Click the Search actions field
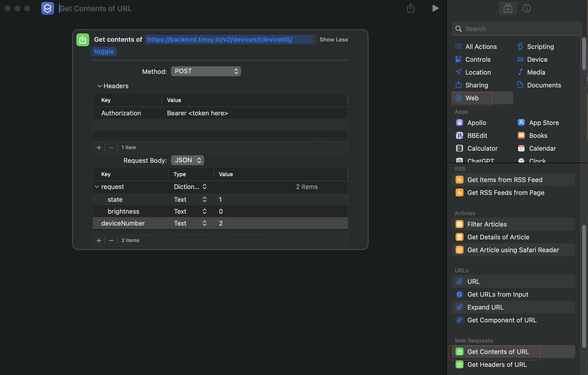Viewport: 588px width, 375px height. pyautogui.click(x=517, y=29)
